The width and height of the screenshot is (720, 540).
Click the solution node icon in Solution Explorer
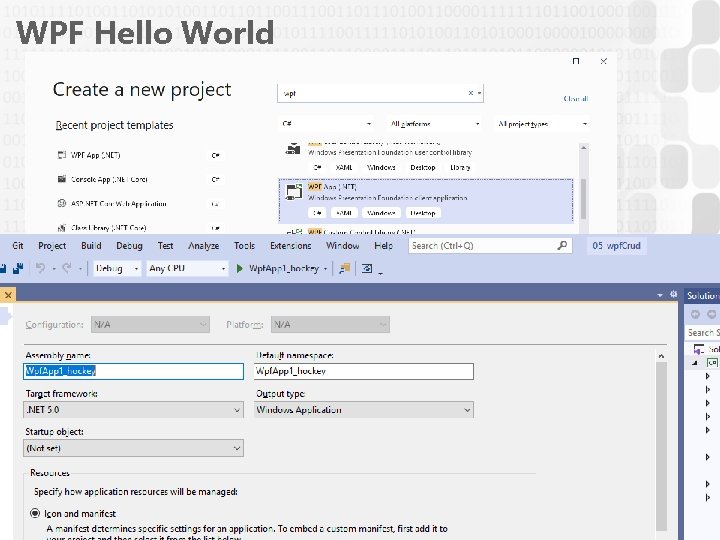click(699, 350)
